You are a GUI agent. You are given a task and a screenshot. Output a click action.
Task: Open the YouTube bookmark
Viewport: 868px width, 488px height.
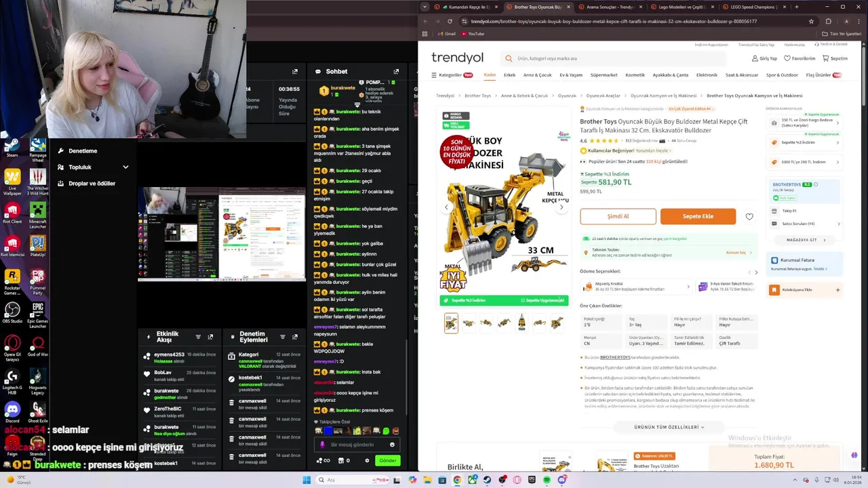(x=473, y=33)
